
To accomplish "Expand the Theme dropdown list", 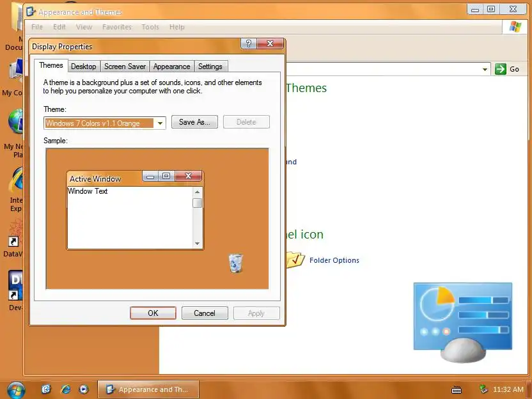I will coord(160,123).
